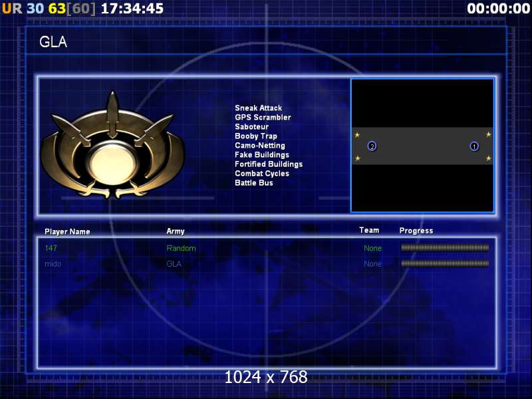This screenshot has height=399, width=532.
Task: Select the Booby Trap entry
Action: pyautogui.click(x=256, y=136)
